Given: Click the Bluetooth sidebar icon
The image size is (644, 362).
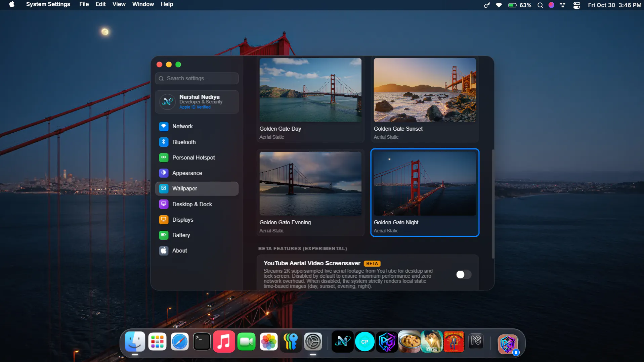Looking at the screenshot, I should coord(164,142).
